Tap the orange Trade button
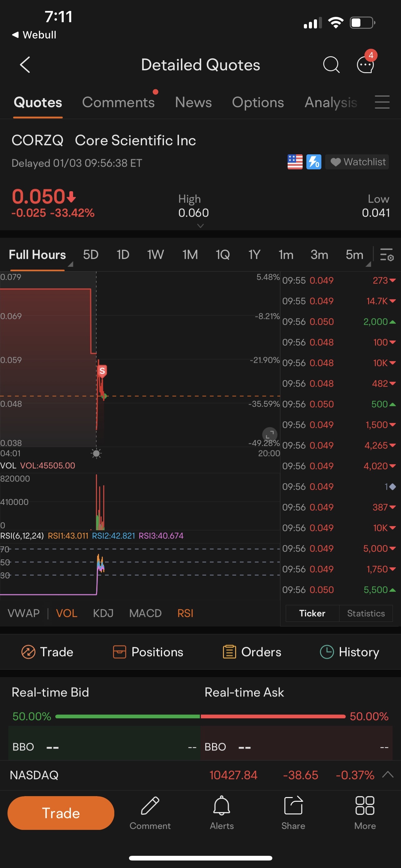Screen dimensions: 401x868 pos(61,813)
